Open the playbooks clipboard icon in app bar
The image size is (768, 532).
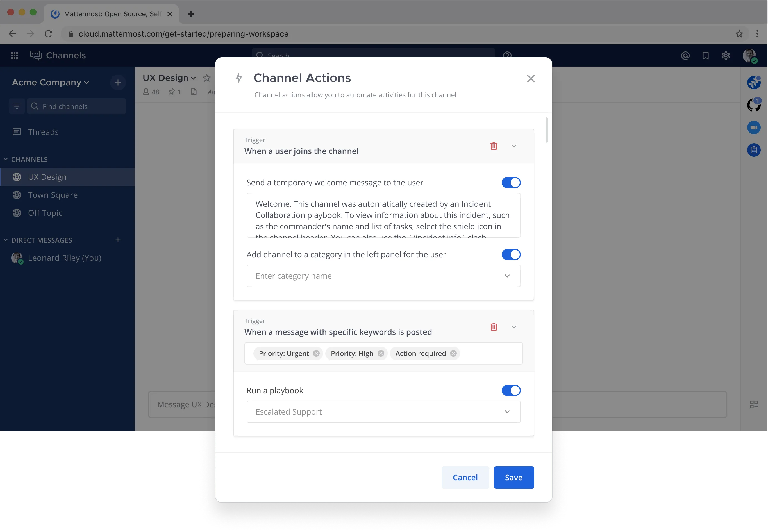[x=754, y=150]
